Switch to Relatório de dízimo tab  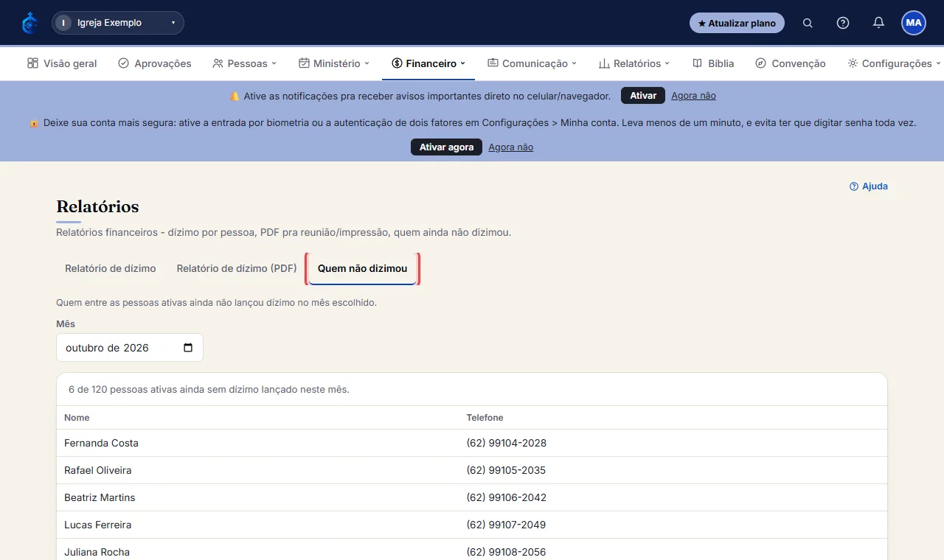tap(111, 269)
